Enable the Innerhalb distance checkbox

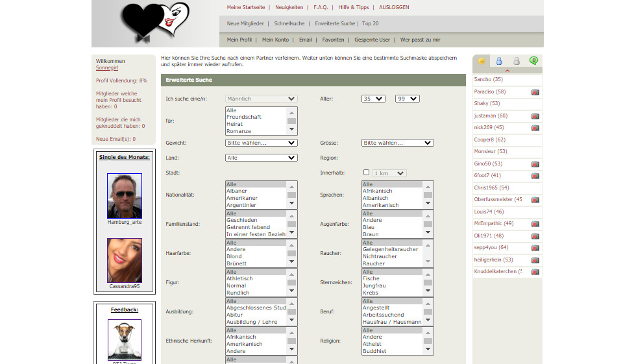pyautogui.click(x=366, y=173)
